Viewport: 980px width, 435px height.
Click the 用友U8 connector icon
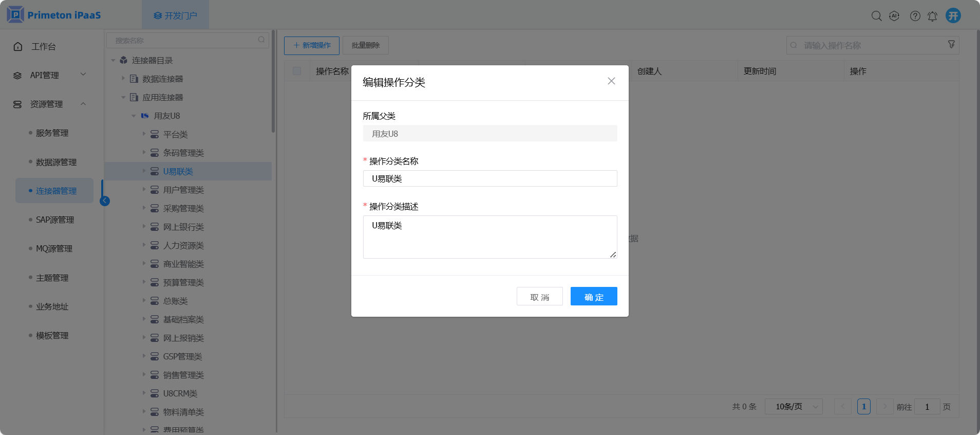pyautogui.click(x=145, y=116)
